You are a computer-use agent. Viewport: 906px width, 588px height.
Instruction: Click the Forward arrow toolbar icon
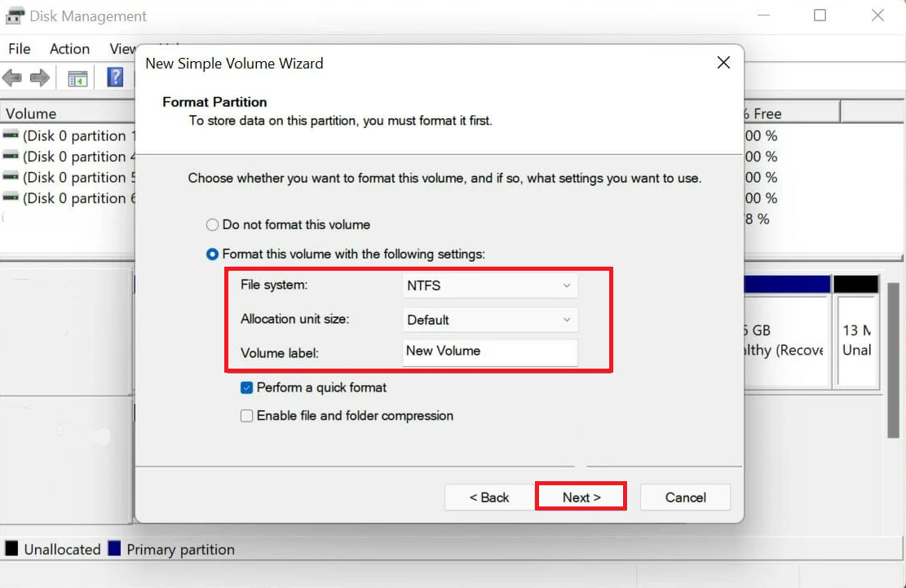tap(39, 77)
